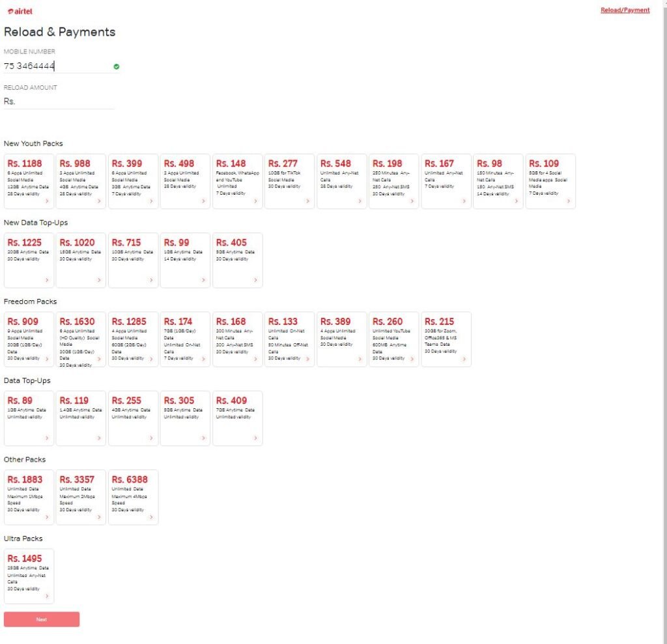Open arrow on Rs. 498 youth pack
Viewport: 667px width, 644px height.
coord(203,201)
